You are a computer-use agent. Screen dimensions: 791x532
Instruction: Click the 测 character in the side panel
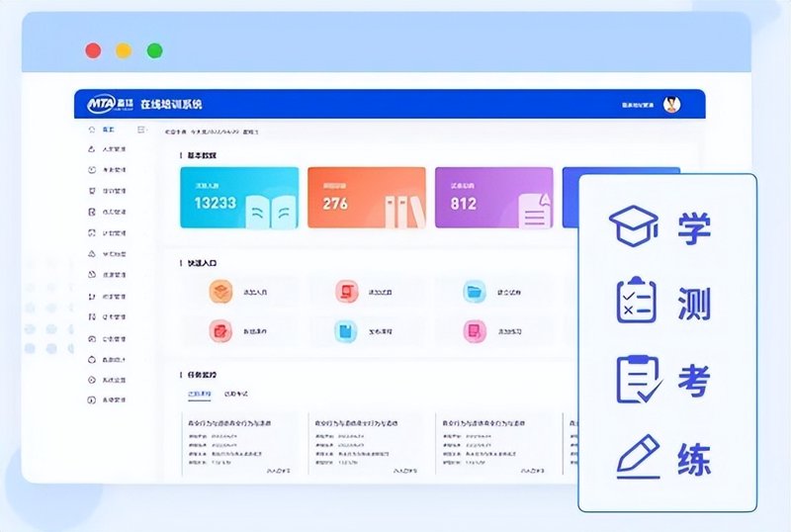694,304
